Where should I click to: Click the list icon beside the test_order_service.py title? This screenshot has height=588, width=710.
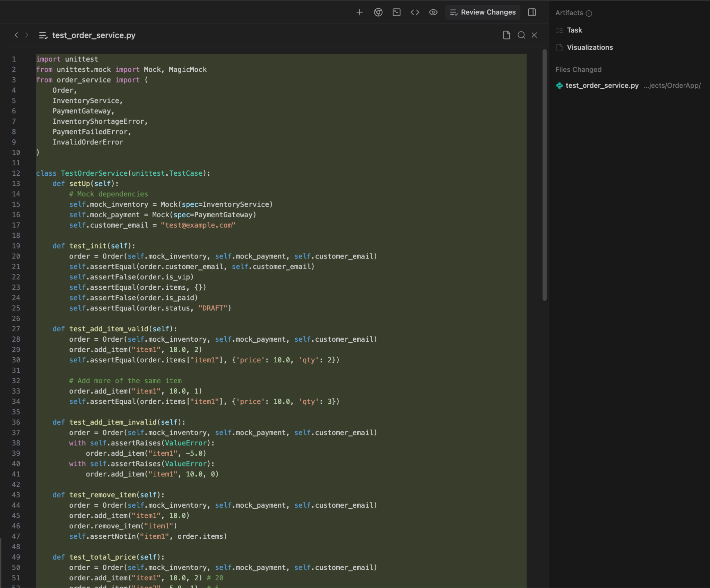[43, 35]
